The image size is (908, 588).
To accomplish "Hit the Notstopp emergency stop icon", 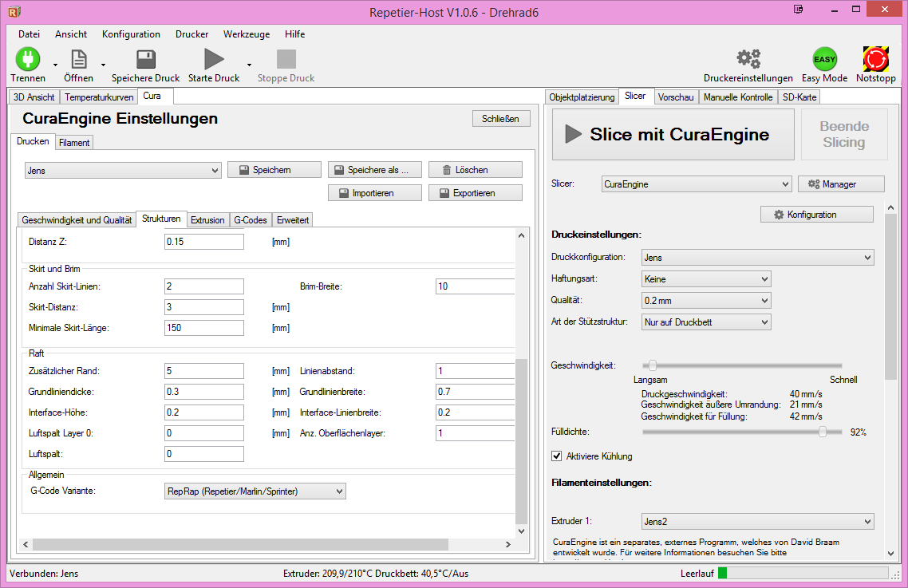I will 875,60.
